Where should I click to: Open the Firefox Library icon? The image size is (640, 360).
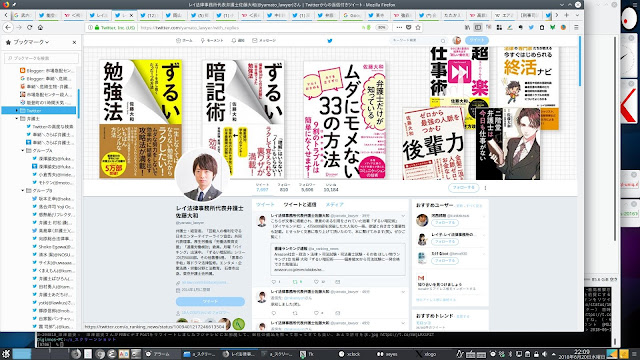[467, 27]
